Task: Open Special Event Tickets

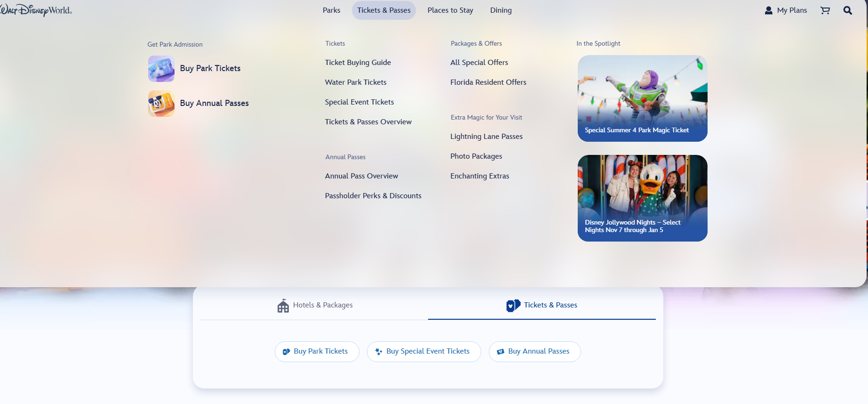Action: point(359,102)
